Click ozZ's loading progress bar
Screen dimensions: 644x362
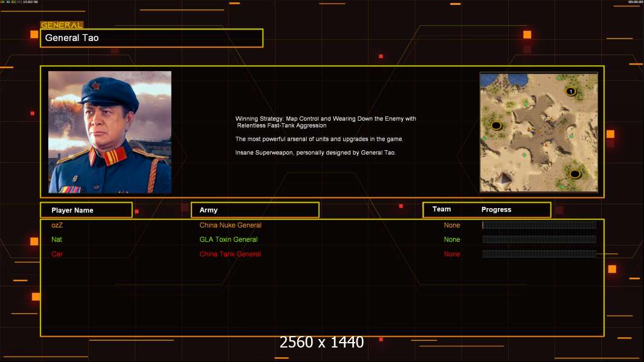point(539,224)
